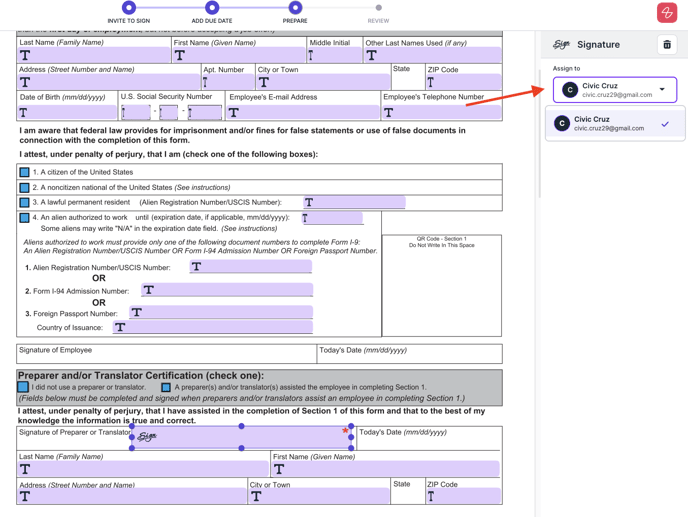The width and height of the screenshot is (688, 517).
Task: Select the Other Last Names Used field
Action: point(433,55)
